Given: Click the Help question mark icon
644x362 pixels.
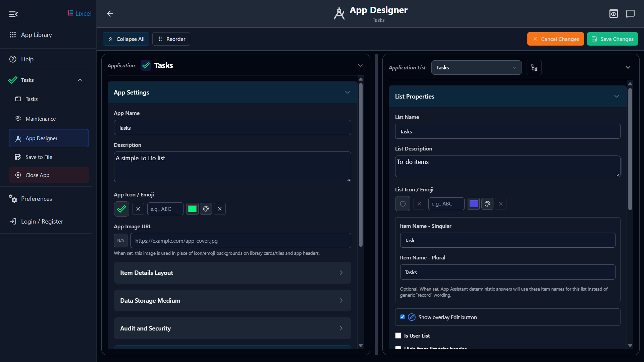Looking at the screenshot, I should (13, 59).
